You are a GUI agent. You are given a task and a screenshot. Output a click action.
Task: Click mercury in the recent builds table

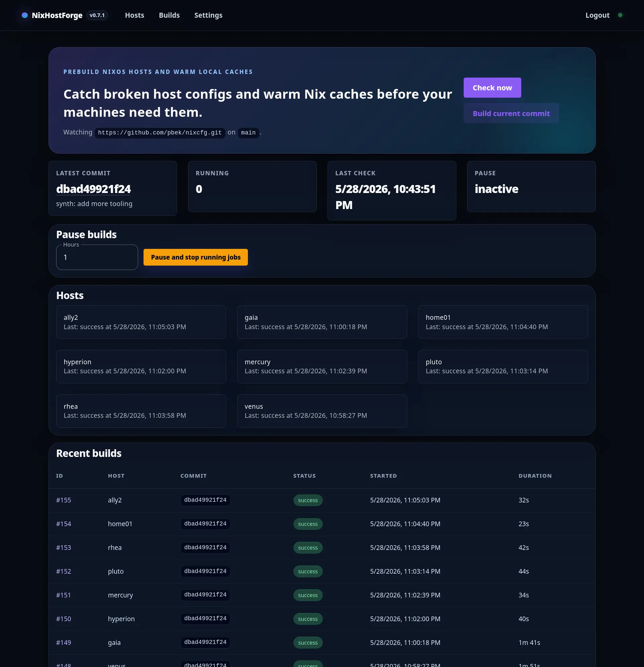click(120, 595)
